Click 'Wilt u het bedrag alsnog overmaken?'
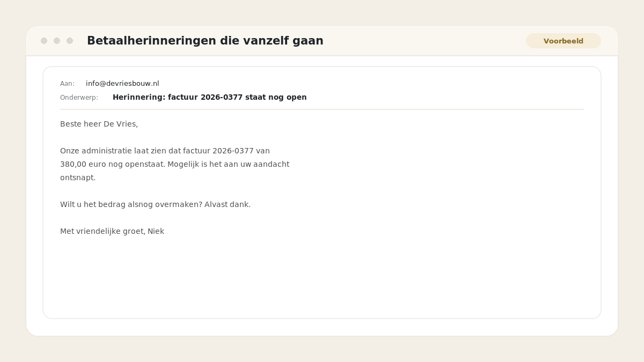 coord(131,204)
